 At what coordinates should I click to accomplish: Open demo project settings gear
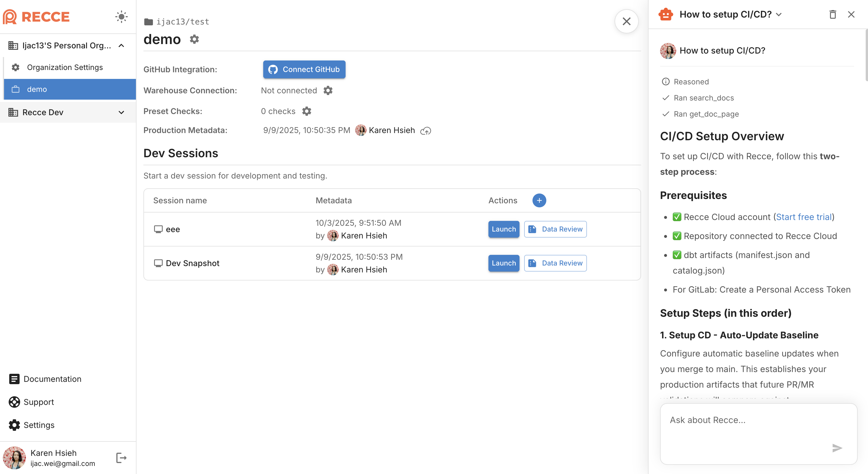tap(194, 39)
